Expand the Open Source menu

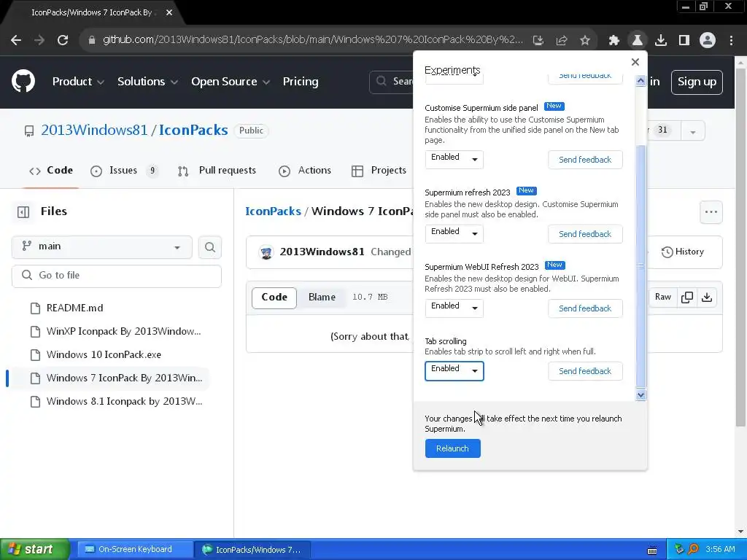pyautogui.click(x=231, y=82)
